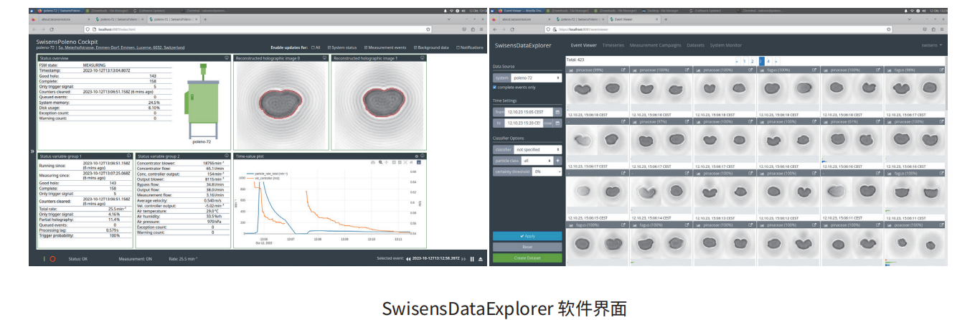Jump to the previous selected event
Screen dimensions: 980x320
pyautogui.click(x=408, y=259)
